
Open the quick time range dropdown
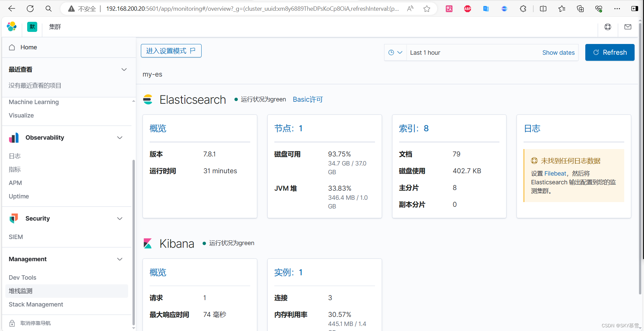pos(395,52)
